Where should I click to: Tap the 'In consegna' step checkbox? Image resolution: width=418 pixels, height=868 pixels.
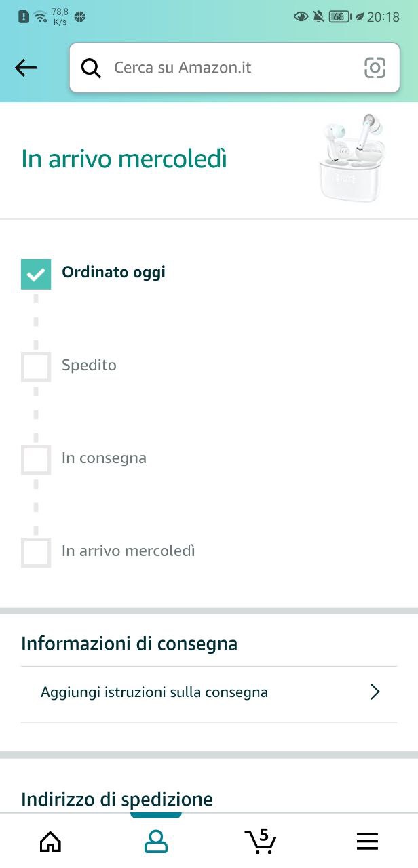coord(36,460)
